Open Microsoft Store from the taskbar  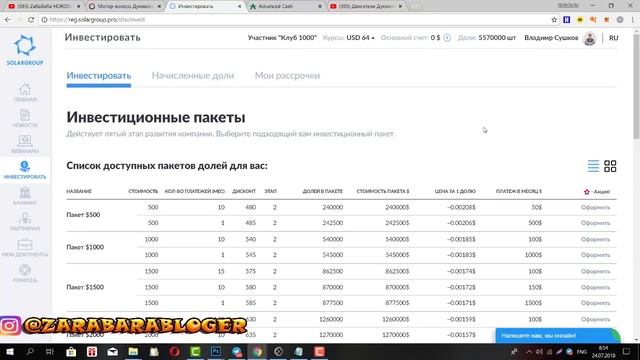(71, 351)
